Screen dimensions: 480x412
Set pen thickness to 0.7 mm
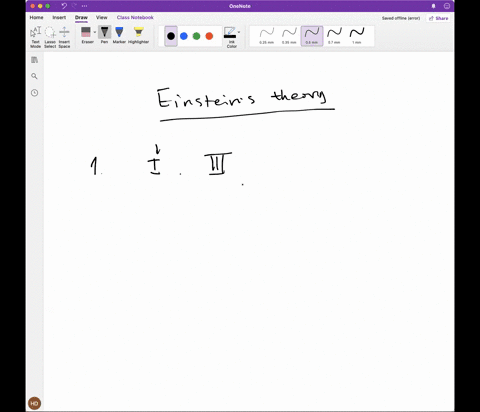tap(334, 36)
